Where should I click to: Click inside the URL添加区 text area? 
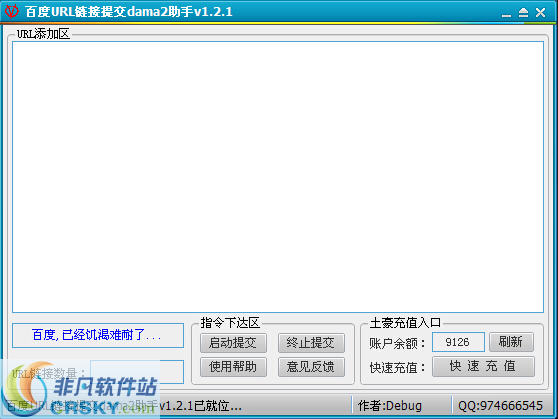278,177
